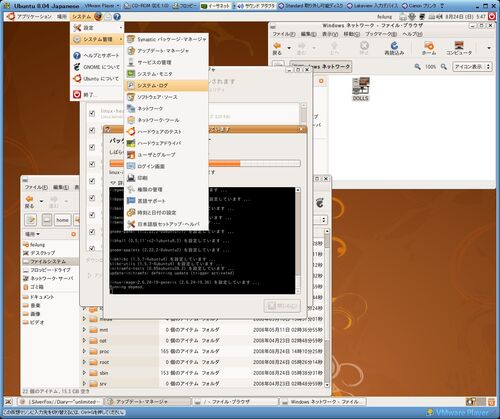Open the icon view (アイコン表示) combo box

pos(472,67)
